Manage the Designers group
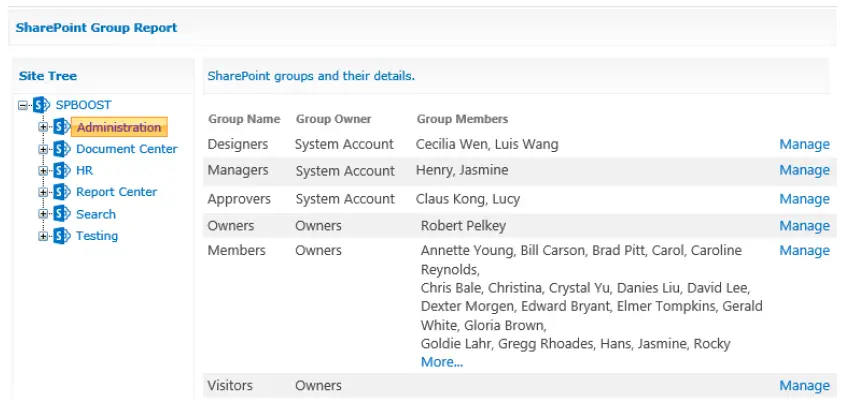 (x=804, y=144)
